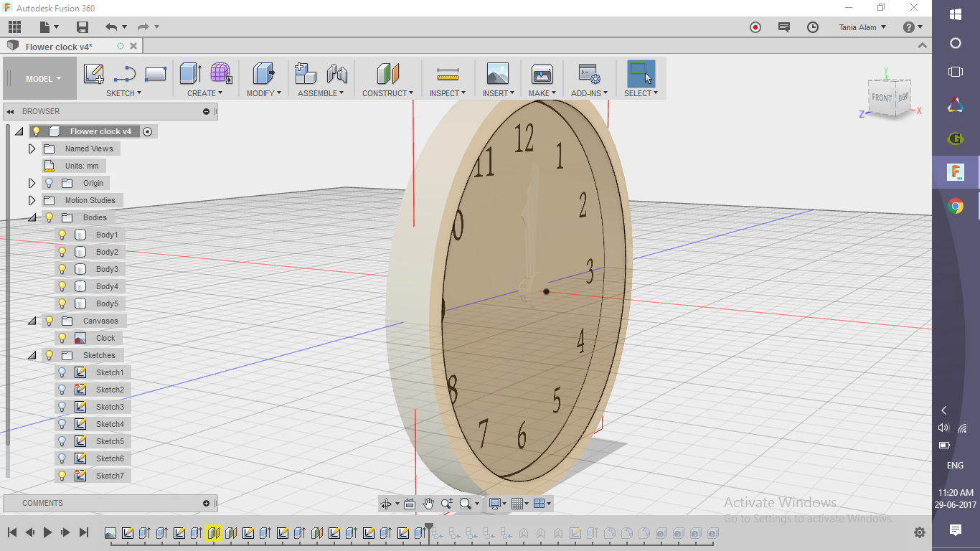Viewport: 980px width, 551px height.
Task: Open Windows Start button
Action: (956, 14)
